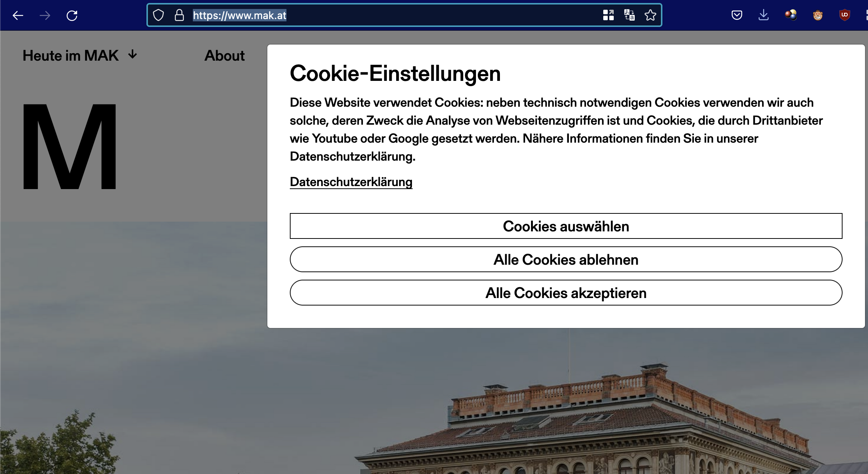The height and width of the screenshot is (474, 868).
Task: Click the address bar URL field
Action: (x=374, y=15)
